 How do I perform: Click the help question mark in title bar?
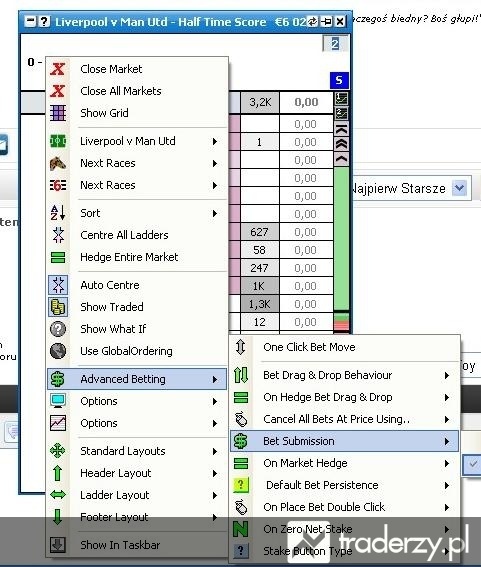44,21
